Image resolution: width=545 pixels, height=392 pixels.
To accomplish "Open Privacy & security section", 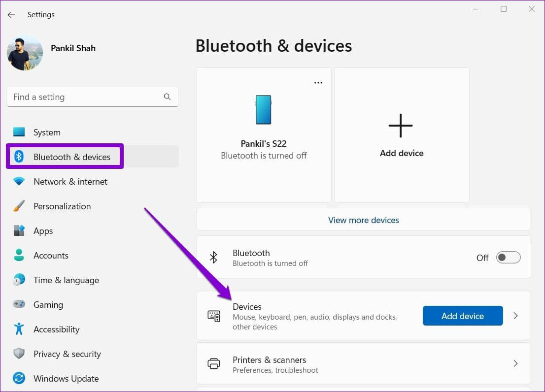I will [93, 354].
